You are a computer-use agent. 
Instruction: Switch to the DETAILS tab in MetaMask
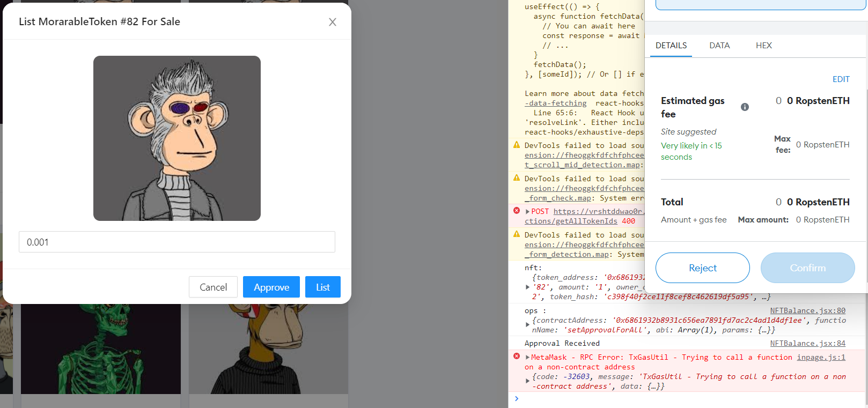coord(671,46)
